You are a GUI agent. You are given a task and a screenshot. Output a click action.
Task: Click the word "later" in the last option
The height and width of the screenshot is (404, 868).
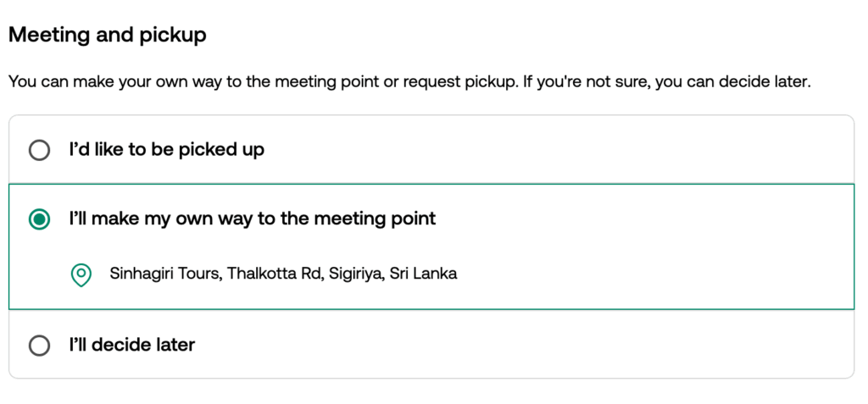[x=173, y=346]
